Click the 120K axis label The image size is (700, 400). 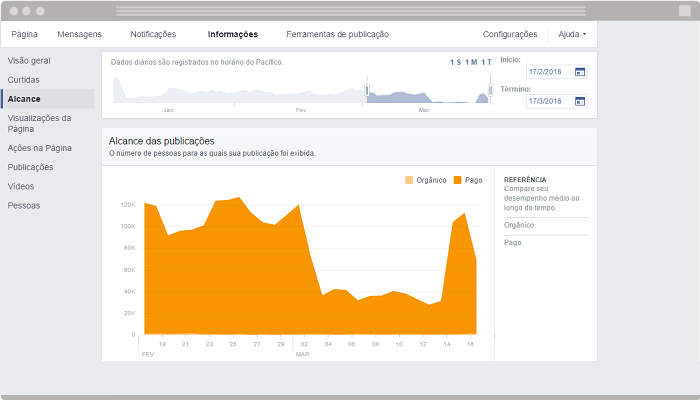click(x=128, y=205)
